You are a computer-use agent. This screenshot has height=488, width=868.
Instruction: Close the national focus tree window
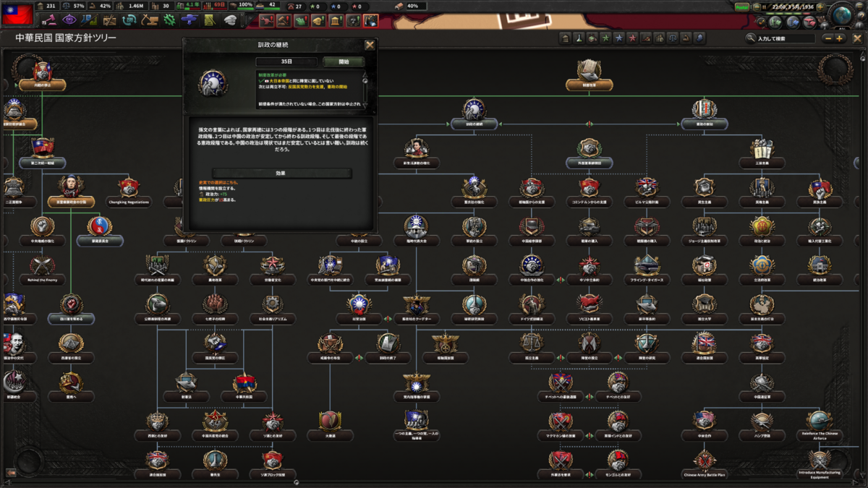pyautogui.click(x=856, y=38)
